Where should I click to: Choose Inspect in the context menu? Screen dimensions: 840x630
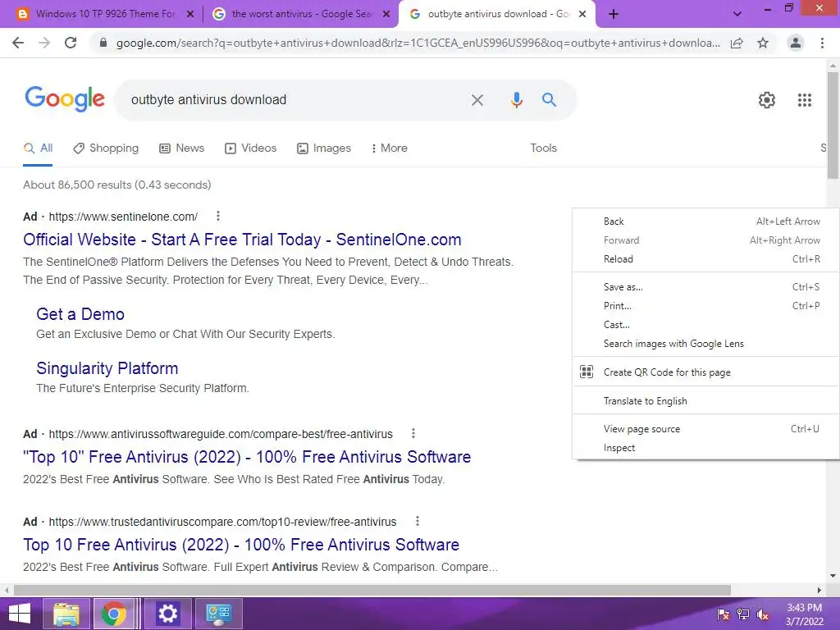point(706,447)
